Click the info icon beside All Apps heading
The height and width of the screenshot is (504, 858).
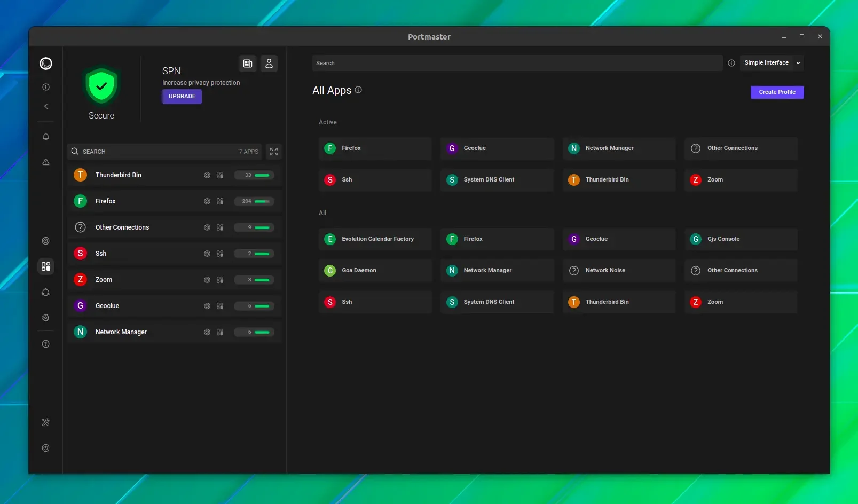click(358, 90)
